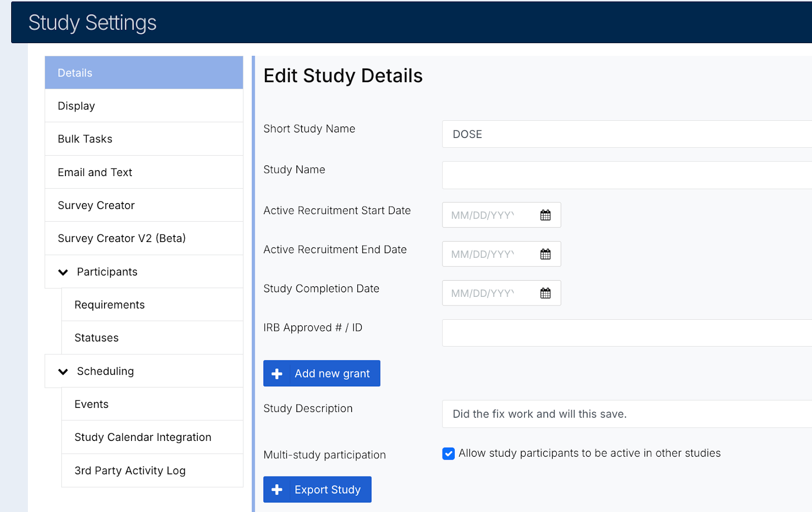Viewport: 812px width, 512px height.
Task: Open 3rd Party Activity Log
Action: pos(152,471)
